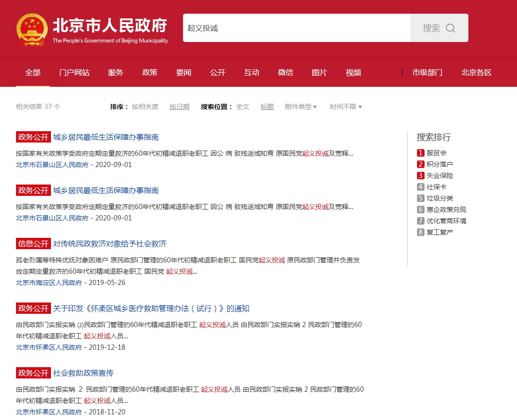Open the 要闻 tab
This screenshot has width=517, height=420.
[183, 73]
